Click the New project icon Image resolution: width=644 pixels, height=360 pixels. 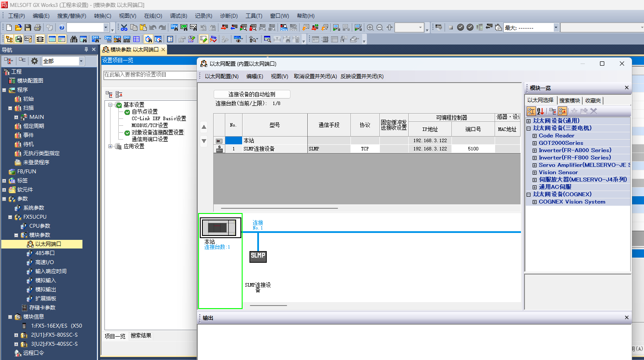[9, 28]
